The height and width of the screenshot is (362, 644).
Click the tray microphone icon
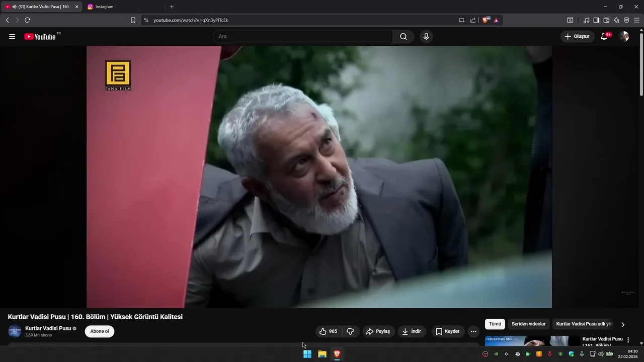[582, 354]
